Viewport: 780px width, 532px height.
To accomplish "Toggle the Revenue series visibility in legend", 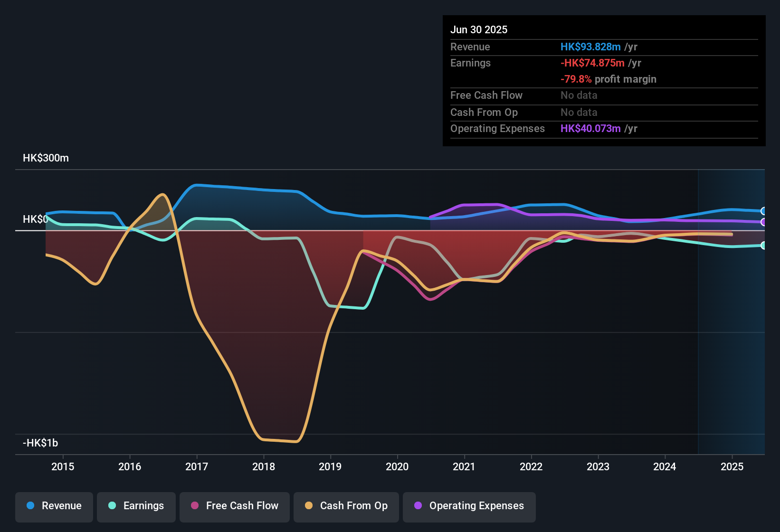I will (x=54, y=506).
